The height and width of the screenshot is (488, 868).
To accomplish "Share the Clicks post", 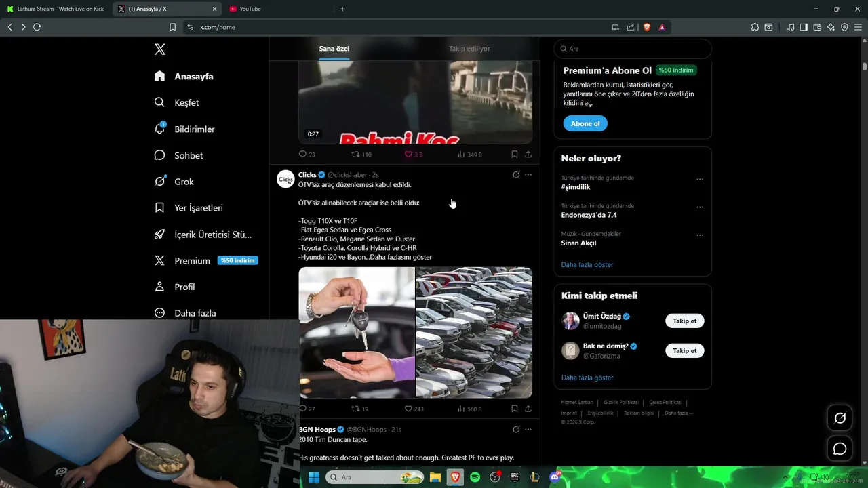I will [528, 409].
